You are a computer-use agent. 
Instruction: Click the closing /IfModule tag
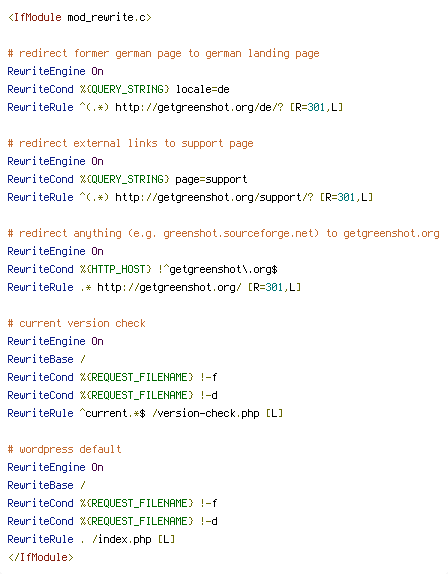(x=41, y=557)
